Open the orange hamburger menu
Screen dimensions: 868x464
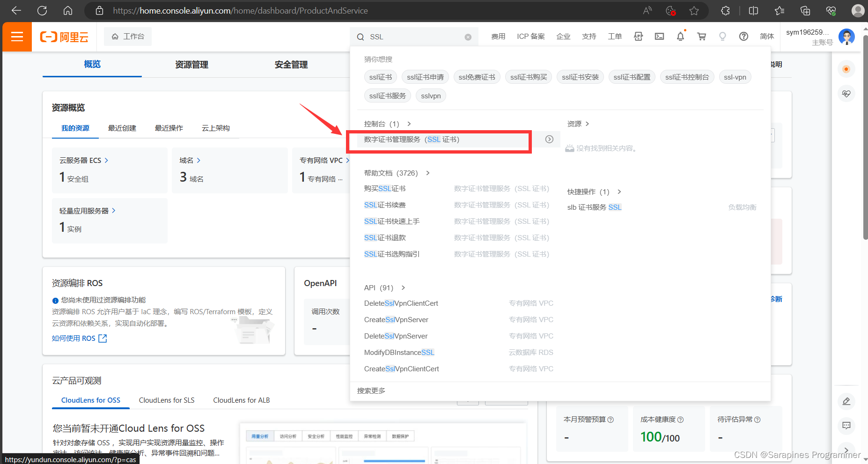pyautogui.click(x=17, y=37)
